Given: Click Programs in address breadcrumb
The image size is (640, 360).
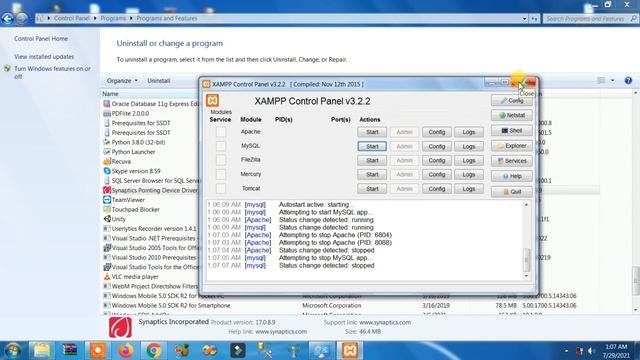Looking at the screenshot, I should 113,18.
